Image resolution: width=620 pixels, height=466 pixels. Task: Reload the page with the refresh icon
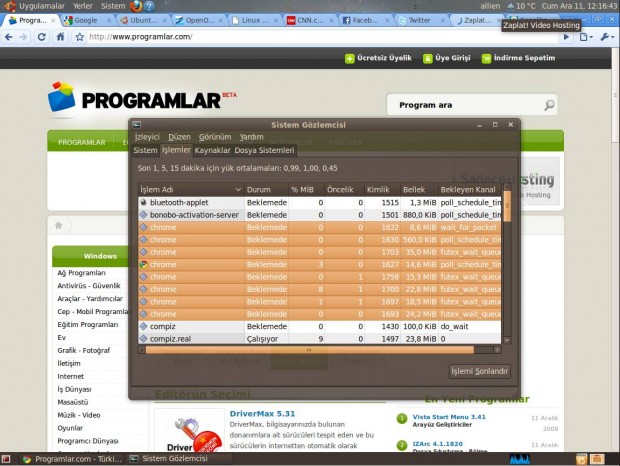(x=41, y=37)
